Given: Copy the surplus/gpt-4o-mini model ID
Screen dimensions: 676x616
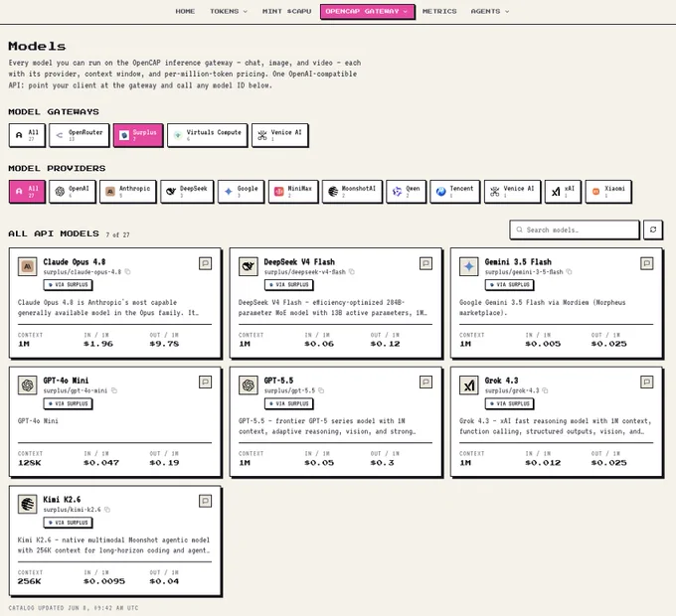Looking at the screenshot, I should (113, 390).
